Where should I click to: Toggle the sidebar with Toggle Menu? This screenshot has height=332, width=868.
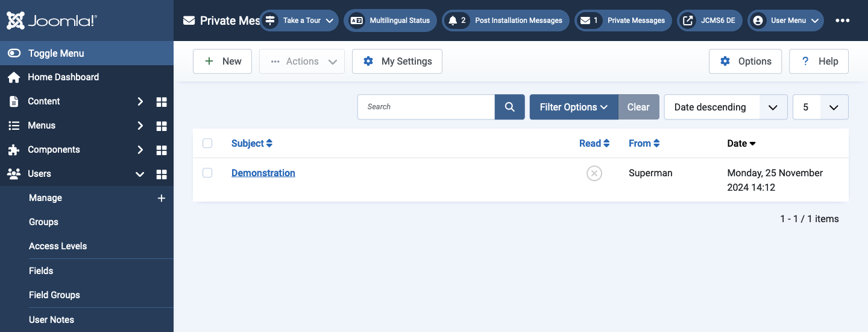pyautogui.click(x=87, y=53)
